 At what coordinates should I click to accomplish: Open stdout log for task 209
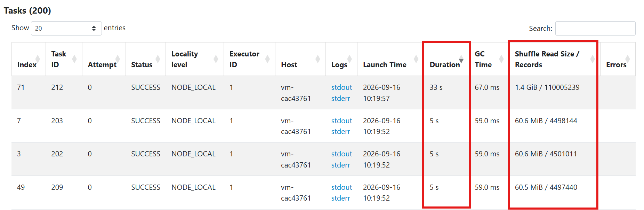[341, 187]
